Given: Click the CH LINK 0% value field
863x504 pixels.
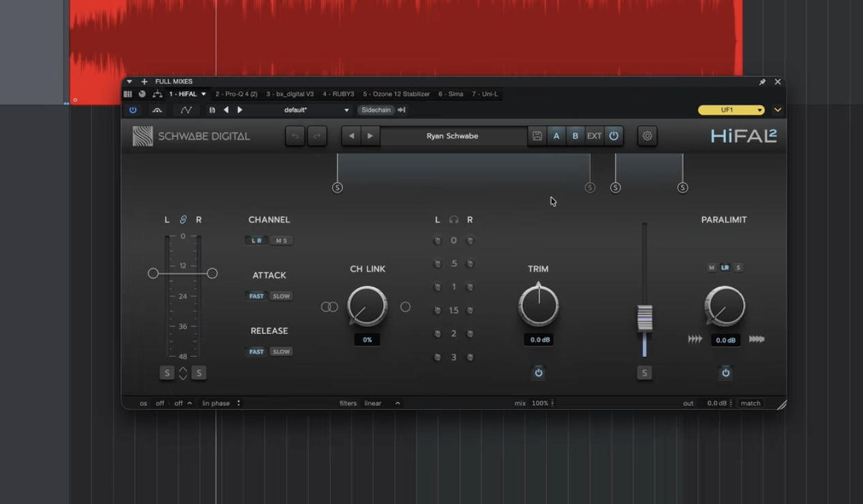Looking at the screenshot, I should pos(367,340).
